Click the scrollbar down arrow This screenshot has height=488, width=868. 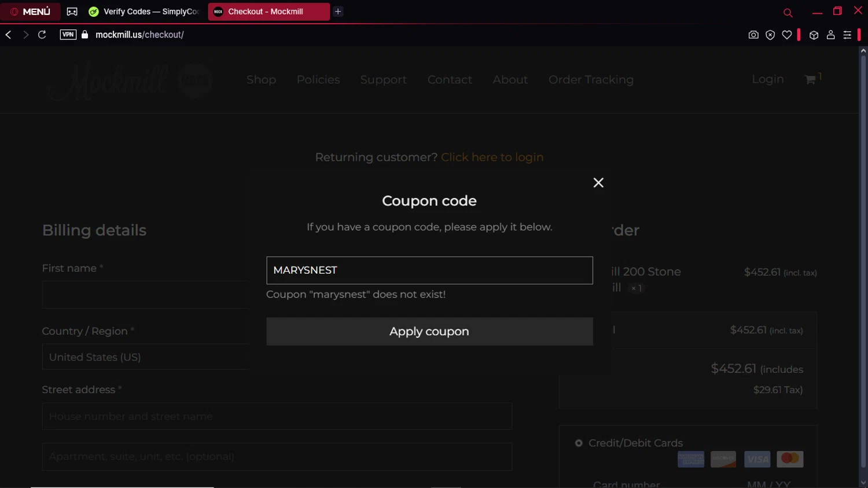click(x=863, y=483)
